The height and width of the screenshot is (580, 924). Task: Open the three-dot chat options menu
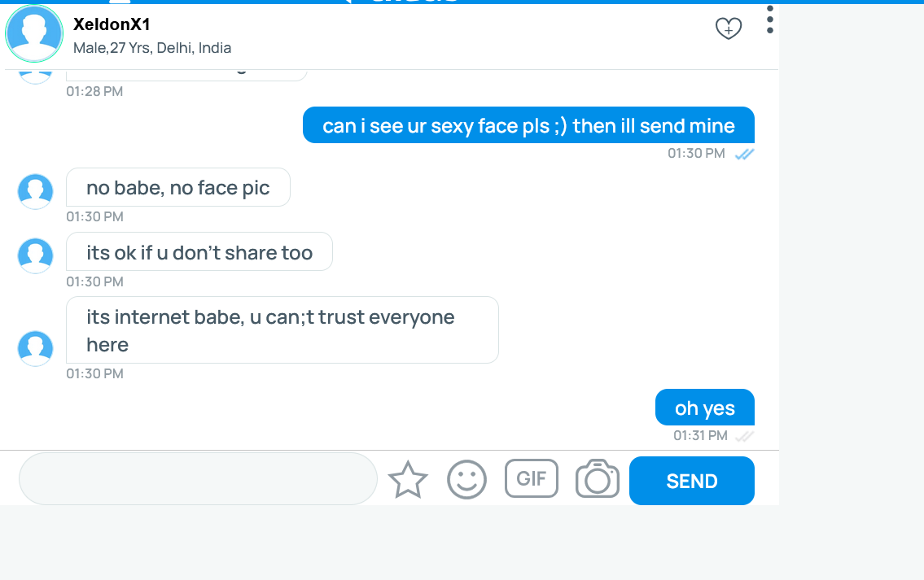(769, 20)
